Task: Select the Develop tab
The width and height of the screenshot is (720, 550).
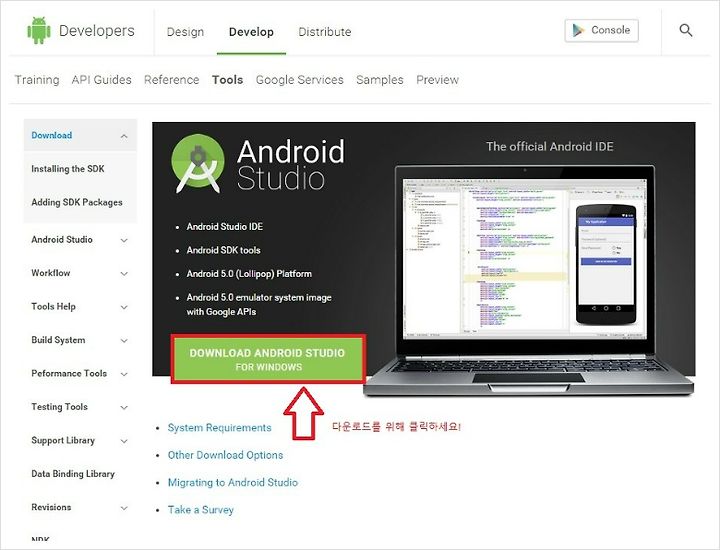Action: click(251, 32)
